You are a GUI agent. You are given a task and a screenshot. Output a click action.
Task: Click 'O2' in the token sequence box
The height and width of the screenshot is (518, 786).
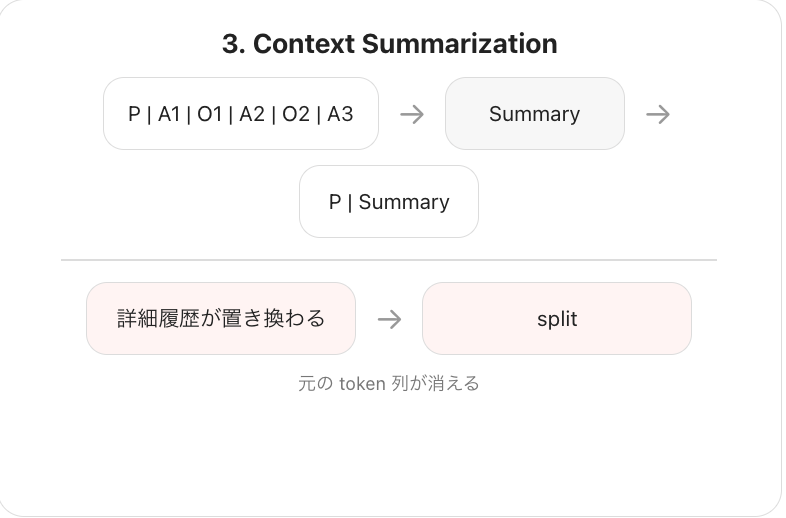[296, 114]
